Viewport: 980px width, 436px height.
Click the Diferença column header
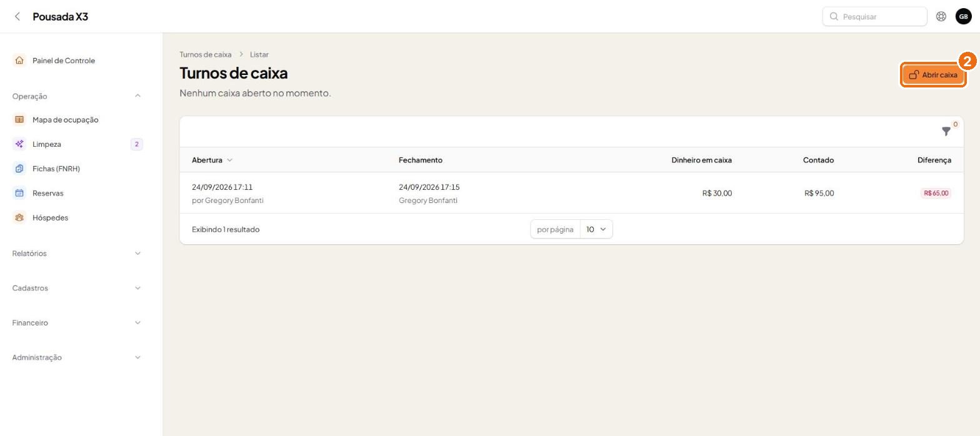934,160
